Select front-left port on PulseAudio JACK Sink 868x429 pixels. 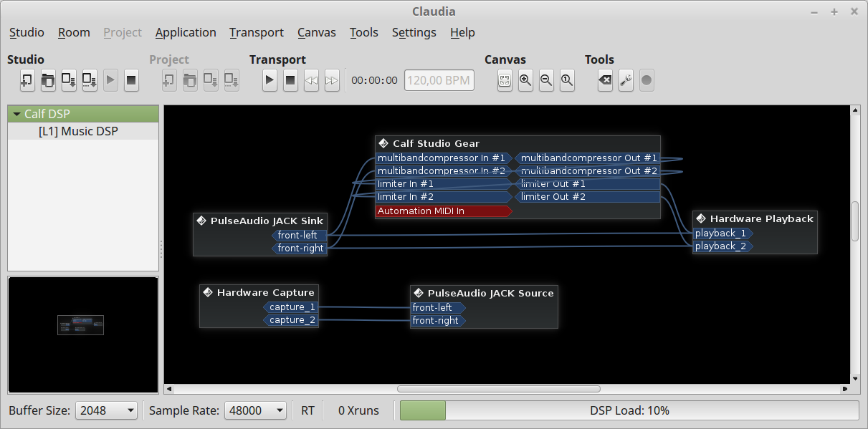point(300,235)
